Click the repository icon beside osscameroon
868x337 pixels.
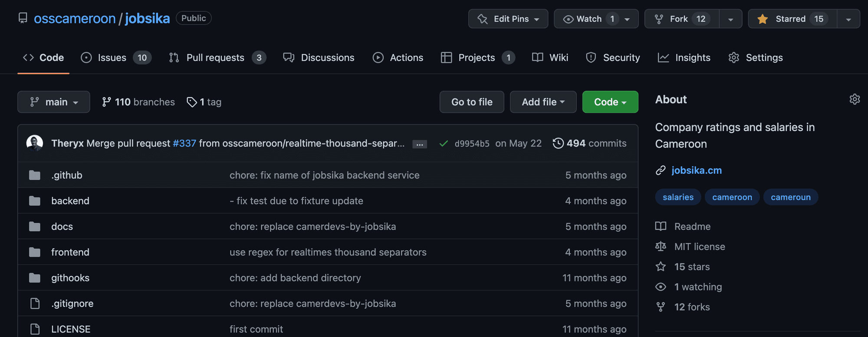(23, 18)
